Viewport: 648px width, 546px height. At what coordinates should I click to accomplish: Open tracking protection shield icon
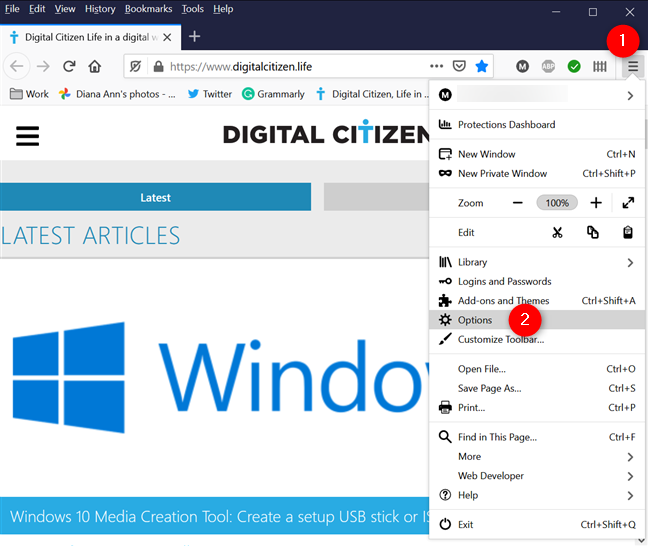[135, 66]
